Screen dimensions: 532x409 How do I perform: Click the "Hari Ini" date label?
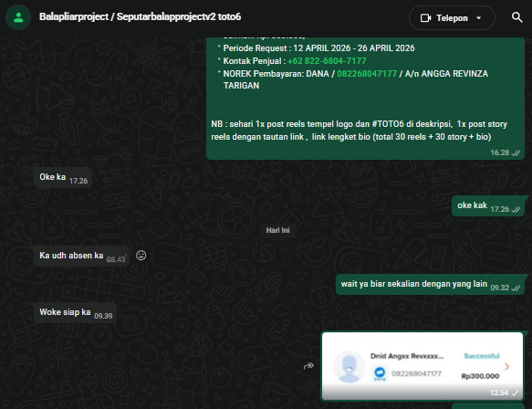pyautogui.click(x=277, y=230)
